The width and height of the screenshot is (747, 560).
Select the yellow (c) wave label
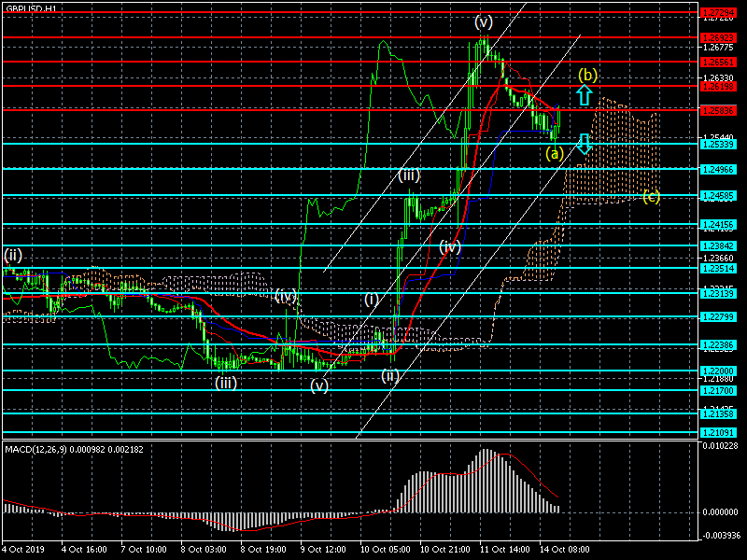(651, 196)
